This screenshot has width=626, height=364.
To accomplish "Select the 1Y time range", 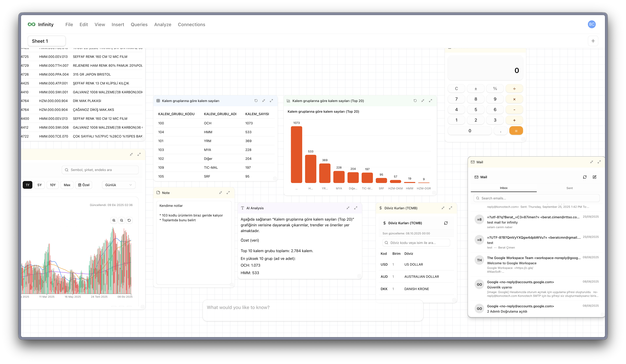I will 28,185.
